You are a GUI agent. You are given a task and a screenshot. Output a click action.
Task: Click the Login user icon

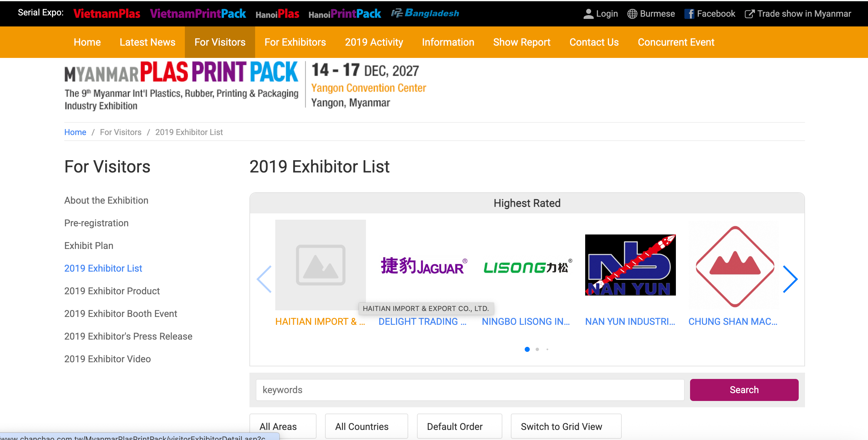pos(588,14)
